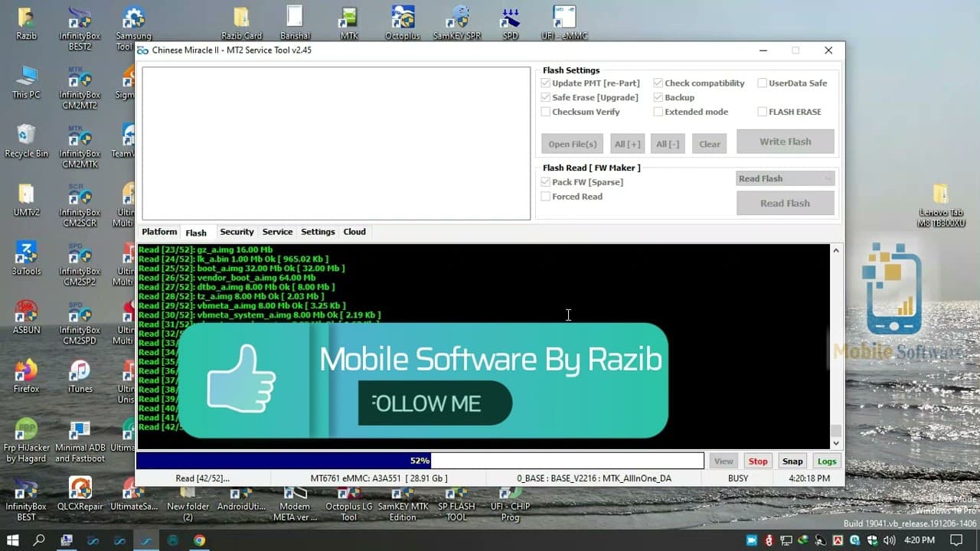This screenshot has height=551, width=980.
Task: Click inside the empty file list box
Action: [x=336, y=144]
